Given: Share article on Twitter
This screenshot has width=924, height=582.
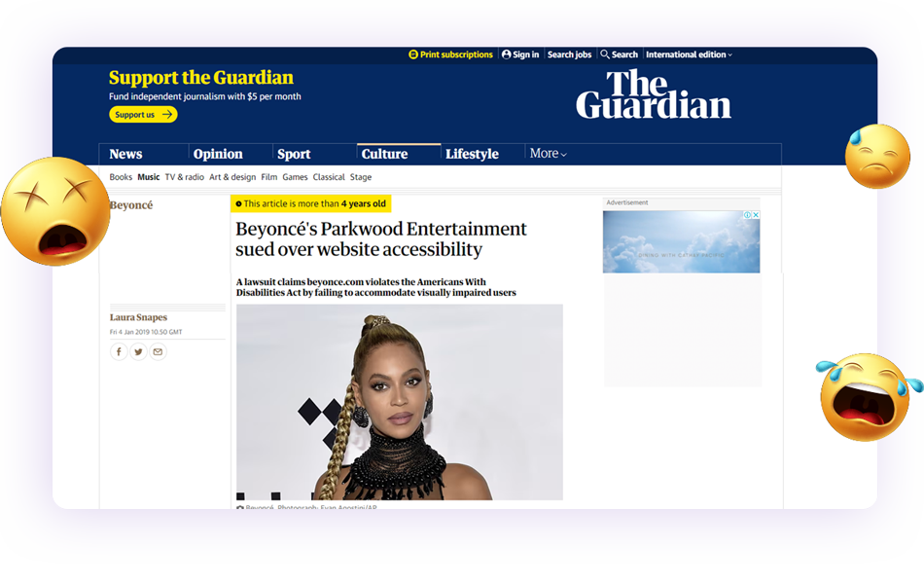Looking at the screenshot, I should click(138, 352).
